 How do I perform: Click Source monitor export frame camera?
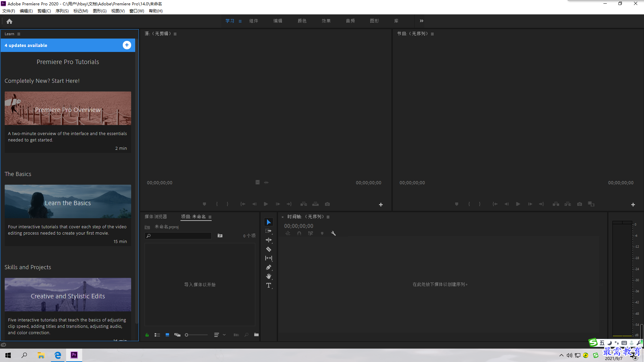[x=327, y=204]
